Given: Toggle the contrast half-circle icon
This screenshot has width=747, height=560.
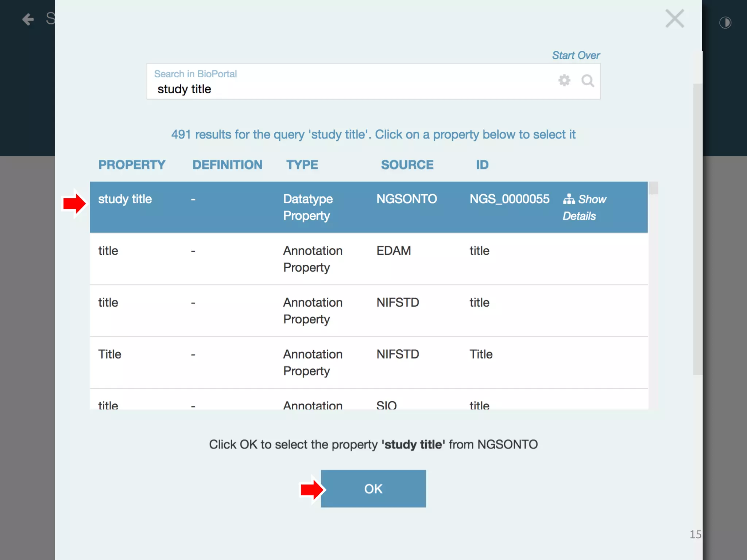Looking at the screenshot, I should pos(725,23).
